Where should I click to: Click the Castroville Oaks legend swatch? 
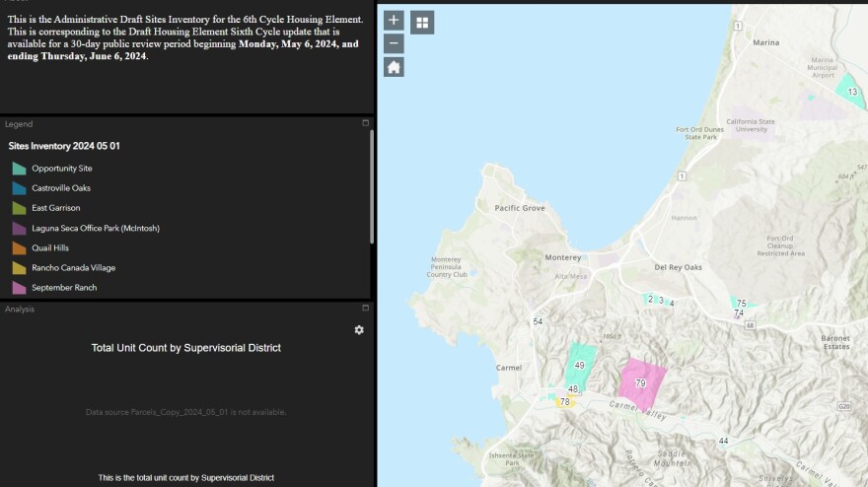click(x=19, y=188)
